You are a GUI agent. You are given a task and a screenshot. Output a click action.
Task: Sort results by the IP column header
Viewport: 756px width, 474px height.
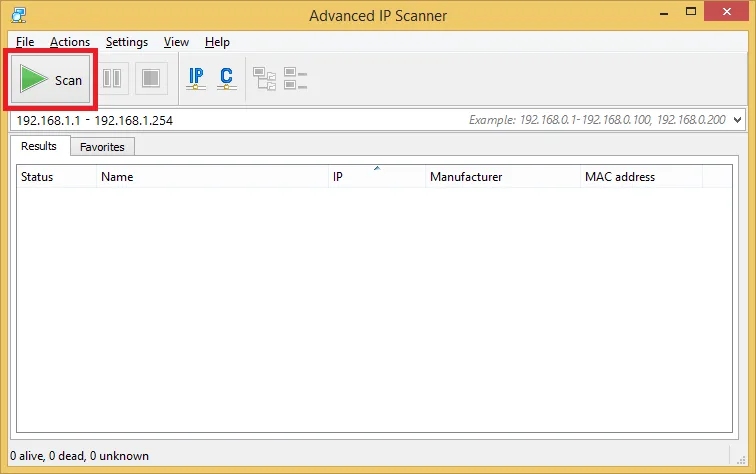pyautogui.click(x=377, y=176)
